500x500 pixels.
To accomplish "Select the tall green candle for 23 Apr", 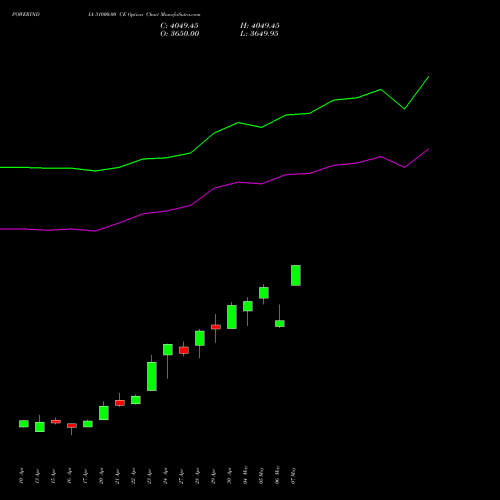I will coord(152,376).
